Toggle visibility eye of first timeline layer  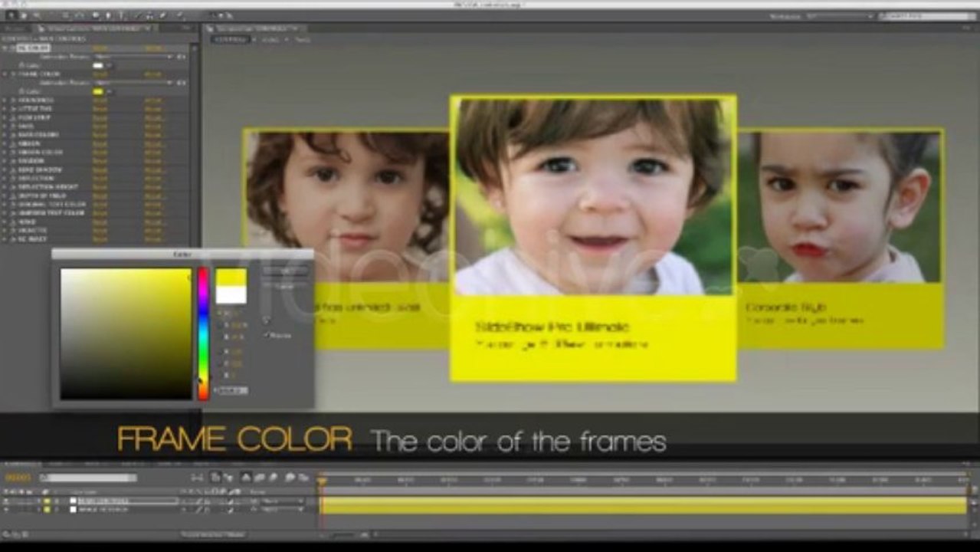(7, 501)
